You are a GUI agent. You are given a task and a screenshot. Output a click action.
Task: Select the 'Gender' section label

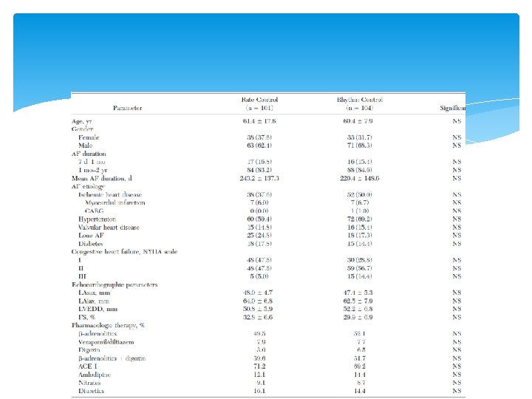[x=82, y=129]
